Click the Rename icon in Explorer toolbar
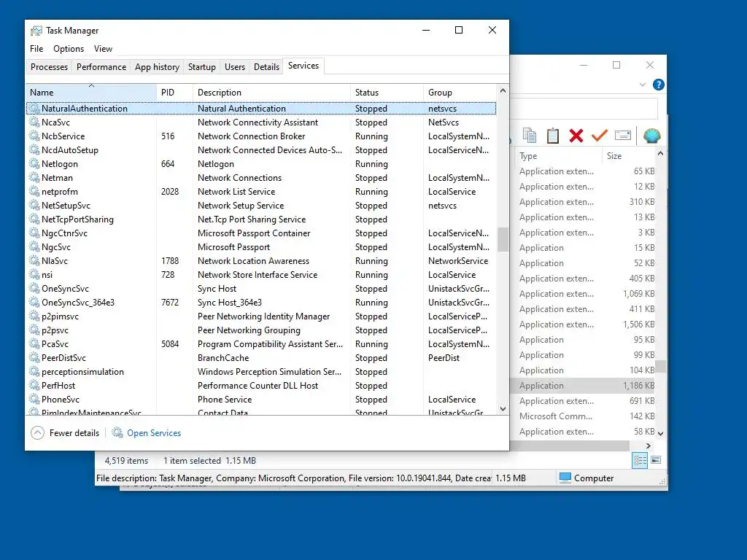The image size is (747, 560). 623,136
